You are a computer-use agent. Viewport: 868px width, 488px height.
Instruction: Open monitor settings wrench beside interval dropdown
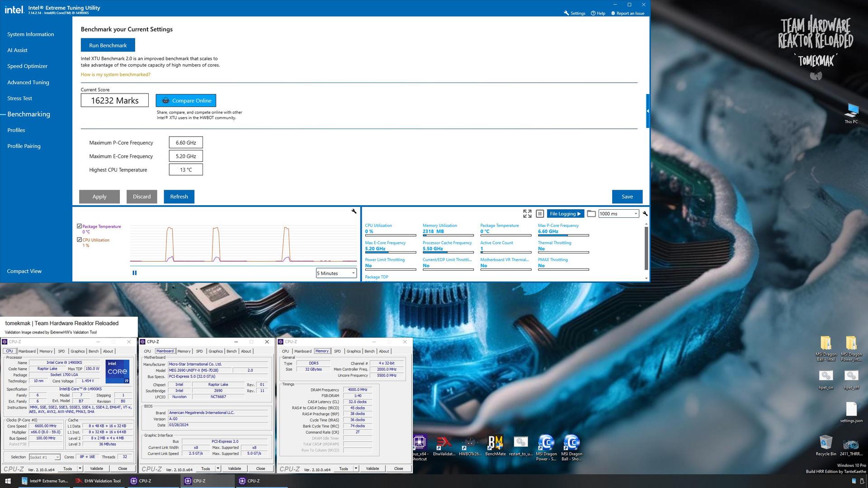coord(645,214)
